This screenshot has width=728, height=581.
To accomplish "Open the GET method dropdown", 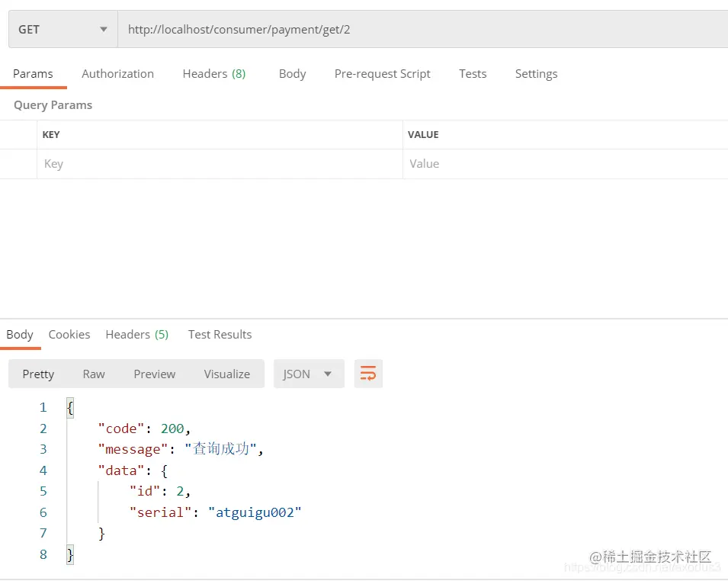I will 63,29.
